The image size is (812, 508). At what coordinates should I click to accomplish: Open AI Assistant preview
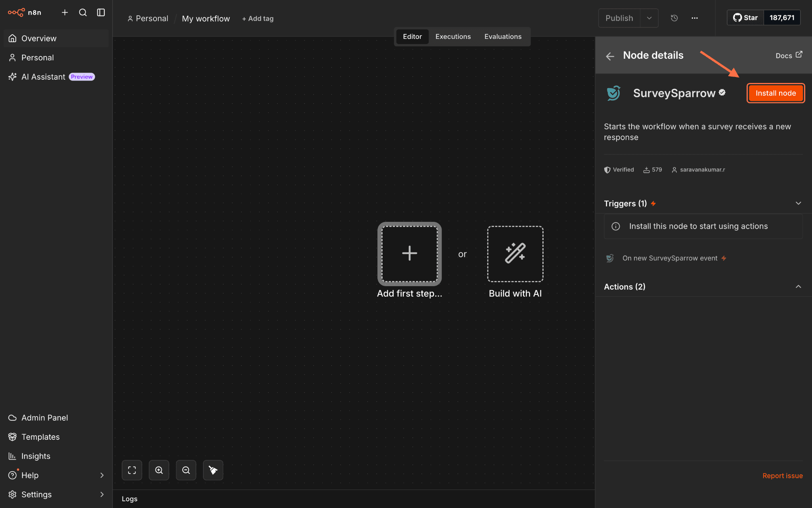tap(56, 77)
